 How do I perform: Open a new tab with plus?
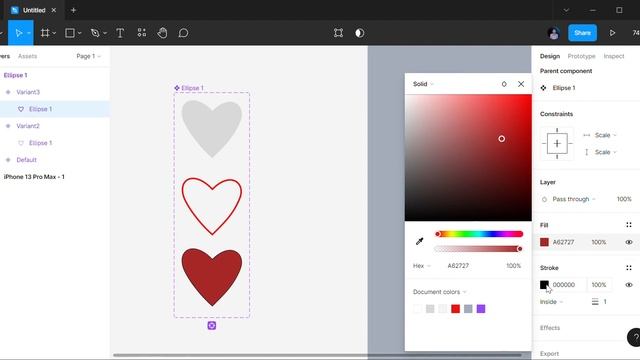coord(73,10)
